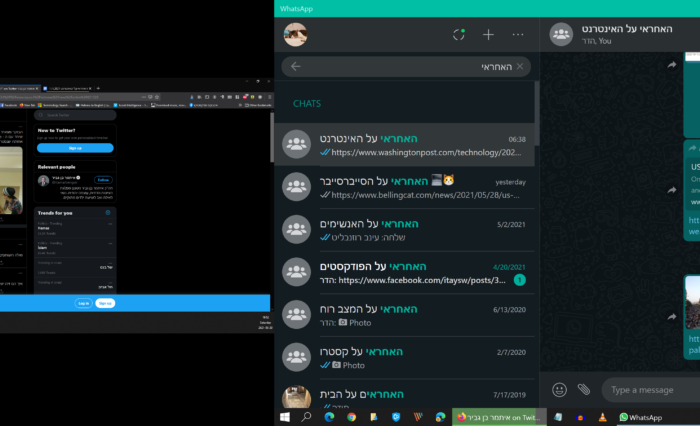Click the unread badge on הפודקסטים chat

(520, 280)
